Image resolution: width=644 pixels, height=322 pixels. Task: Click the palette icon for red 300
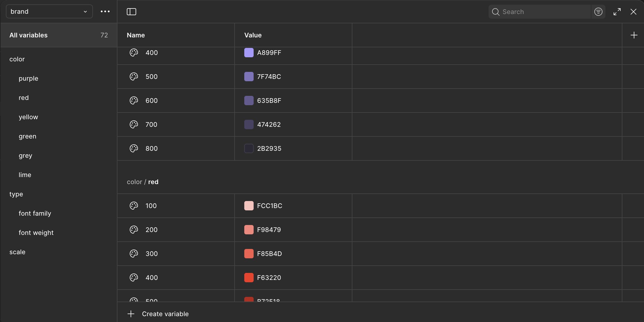[134, 254]
